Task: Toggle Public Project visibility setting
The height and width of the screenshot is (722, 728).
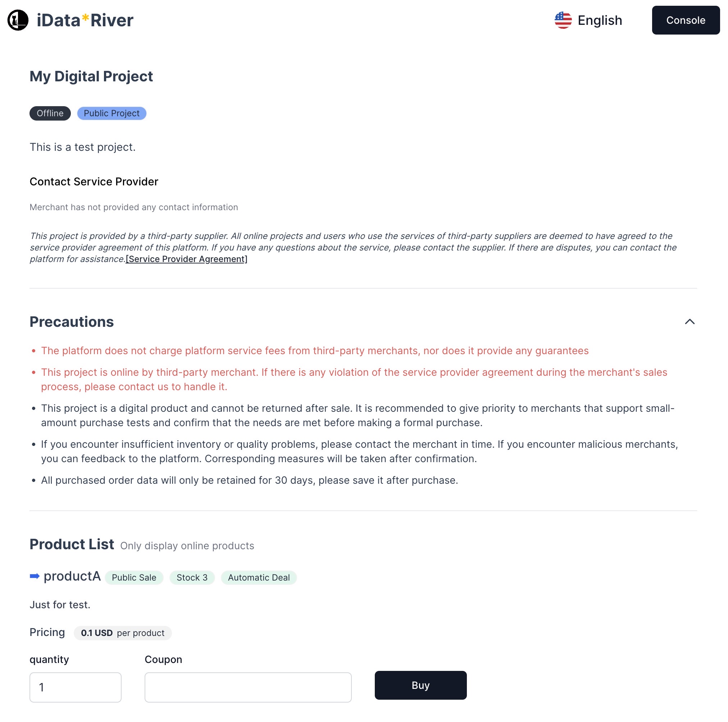Action: click(111, 112)
